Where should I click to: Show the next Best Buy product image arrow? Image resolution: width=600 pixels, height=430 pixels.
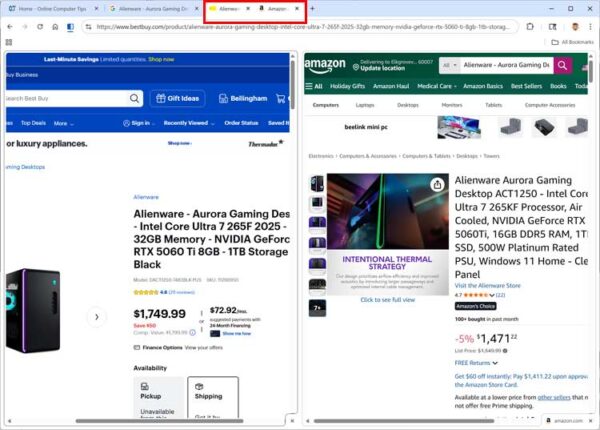tap(96, 317)
